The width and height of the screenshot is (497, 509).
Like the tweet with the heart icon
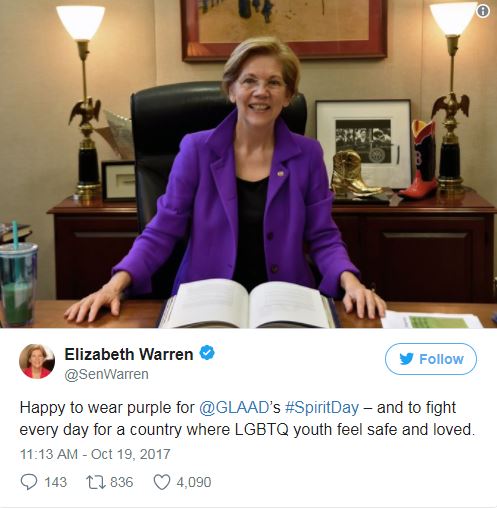click(162, 482)
